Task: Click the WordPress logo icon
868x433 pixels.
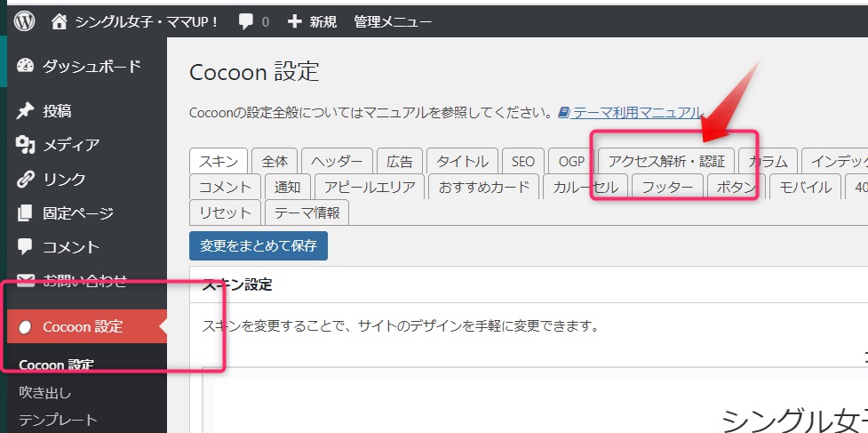Action: click(24, 21)
